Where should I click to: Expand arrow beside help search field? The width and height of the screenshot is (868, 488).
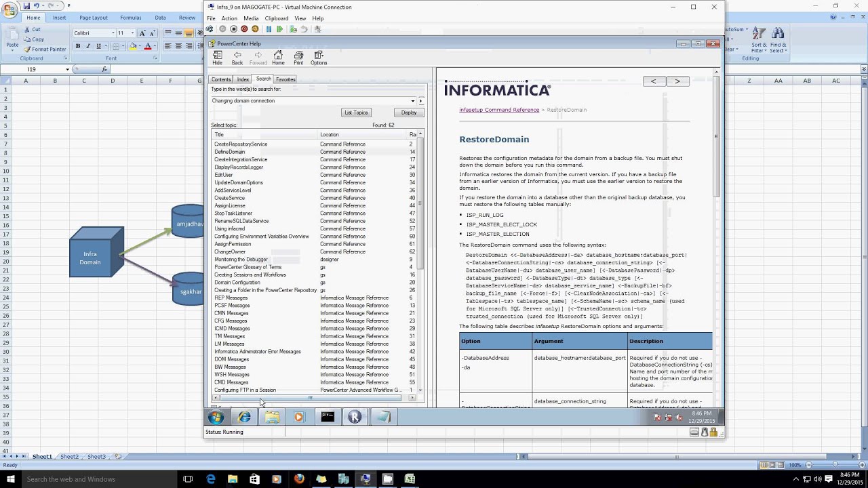pyautogui.click(x=420, y=101)
